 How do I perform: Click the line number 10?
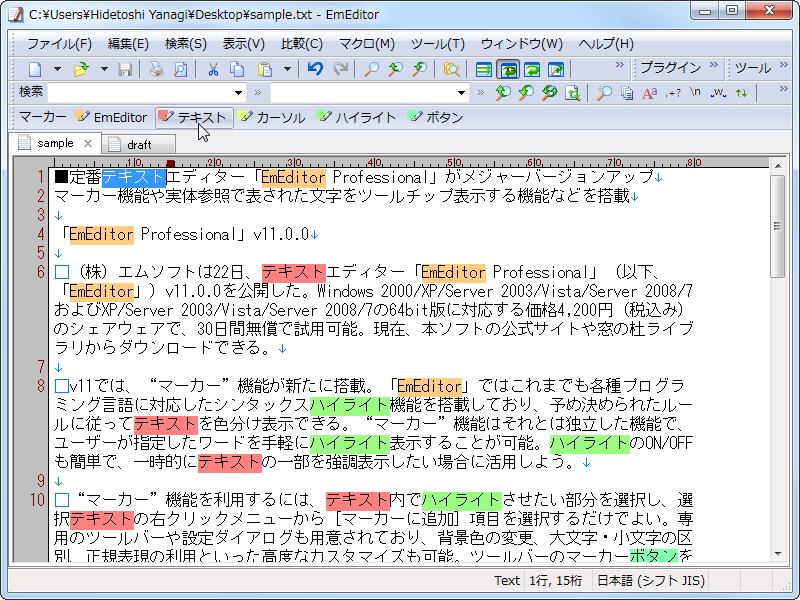pos(37,499)
